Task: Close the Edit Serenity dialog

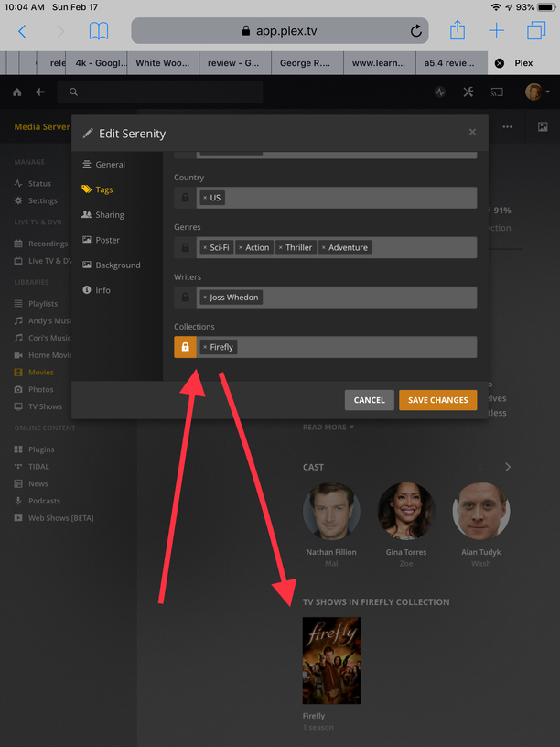Action: (x=472, y=132)
